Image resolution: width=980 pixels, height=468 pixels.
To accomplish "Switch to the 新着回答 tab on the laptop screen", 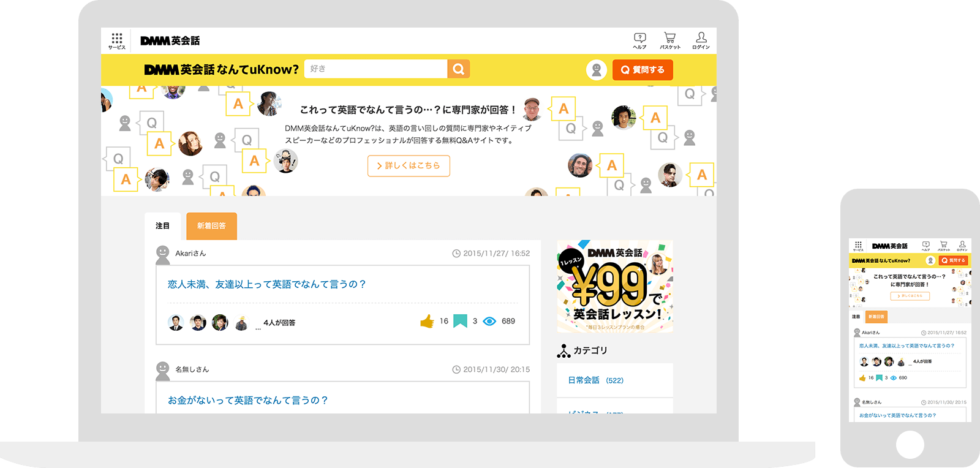I will [x=211, y=226].
